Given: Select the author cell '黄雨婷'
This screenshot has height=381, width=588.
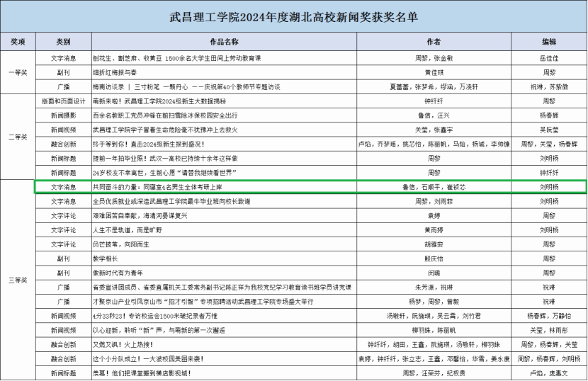Looking at the screenshot, I should click(434, 230).
